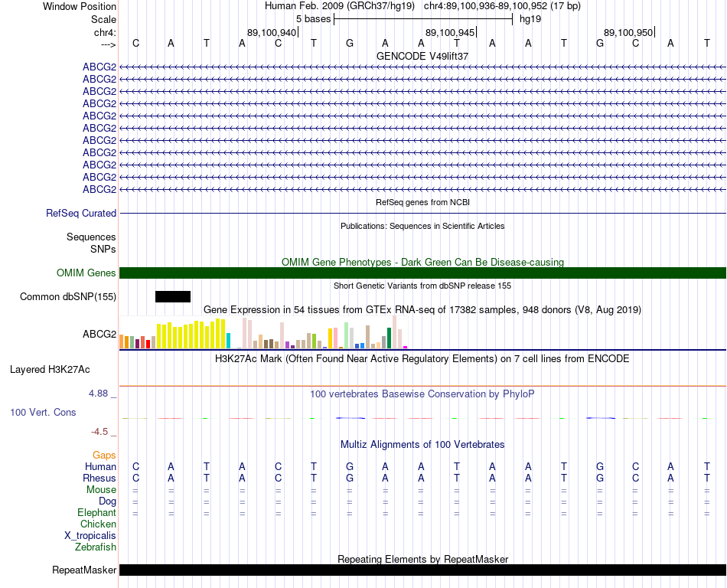
Task: Click the dark green OMIM Genes bar
Action: pyautogui.click(x=422, y=273)
